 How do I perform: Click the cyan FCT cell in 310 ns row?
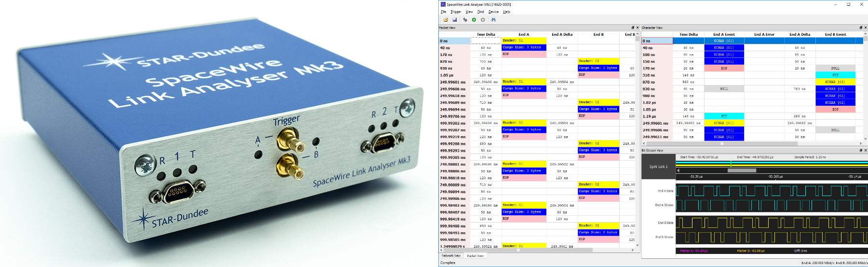pyautogui.click(x=835, y=75)
